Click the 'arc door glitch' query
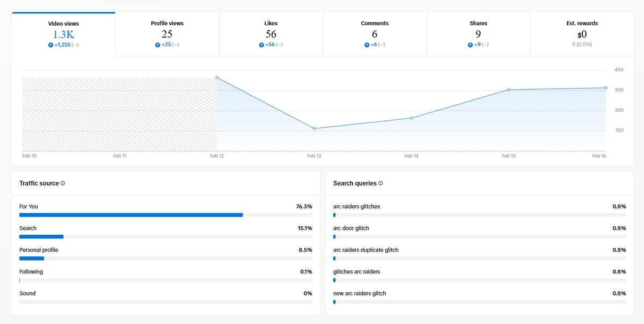Image resolution: width=644 pixels, height=324 pixels. (x=351, y=228)
